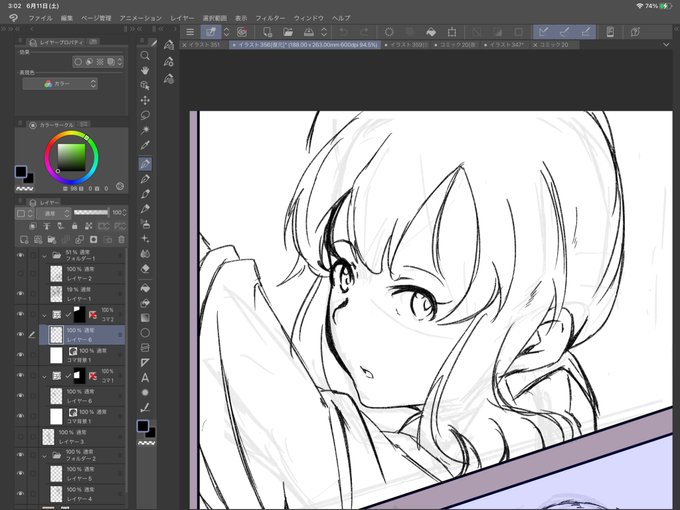The image size is (680, 510).
Task: Collapse the コマ1 frame folder
Action: 44,376
